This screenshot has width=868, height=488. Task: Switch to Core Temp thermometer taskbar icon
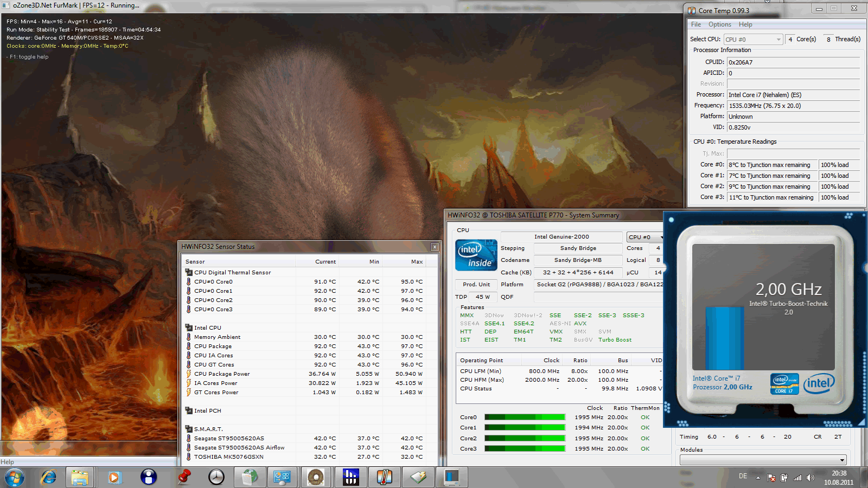click(x=384, y=477)
